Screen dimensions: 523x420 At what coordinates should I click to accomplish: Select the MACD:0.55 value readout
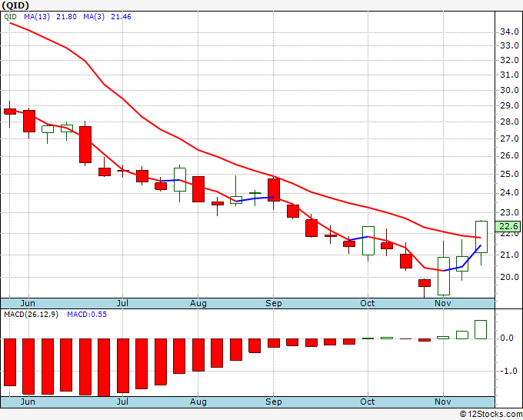click(x=87, y=315)
